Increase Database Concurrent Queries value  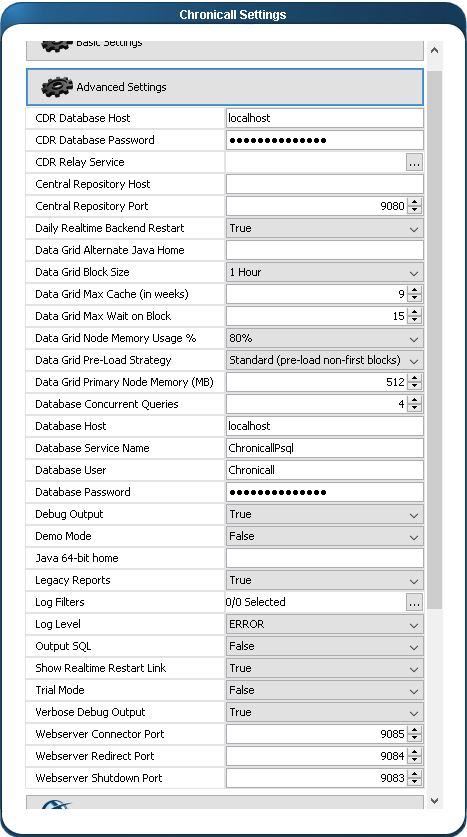[x=415, y=400]
